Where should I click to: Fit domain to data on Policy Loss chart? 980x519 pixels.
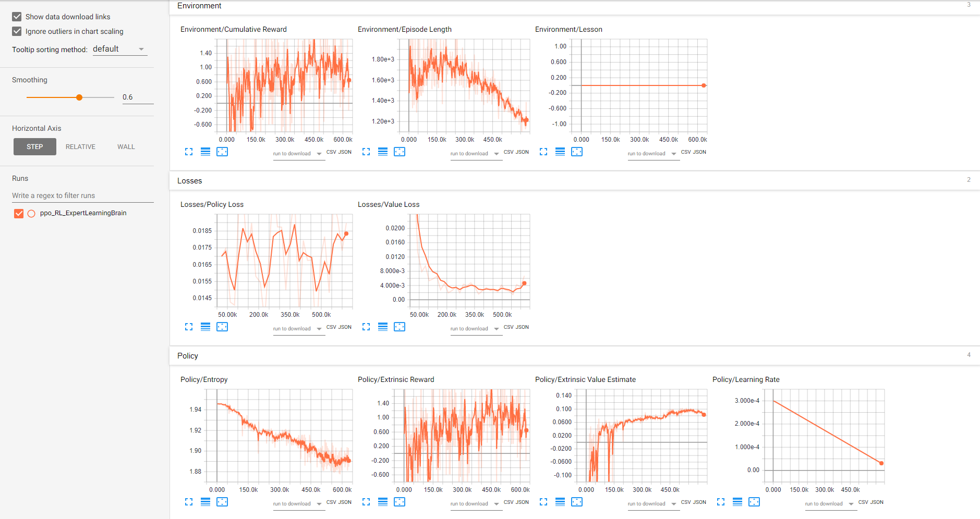coord(222,327)
